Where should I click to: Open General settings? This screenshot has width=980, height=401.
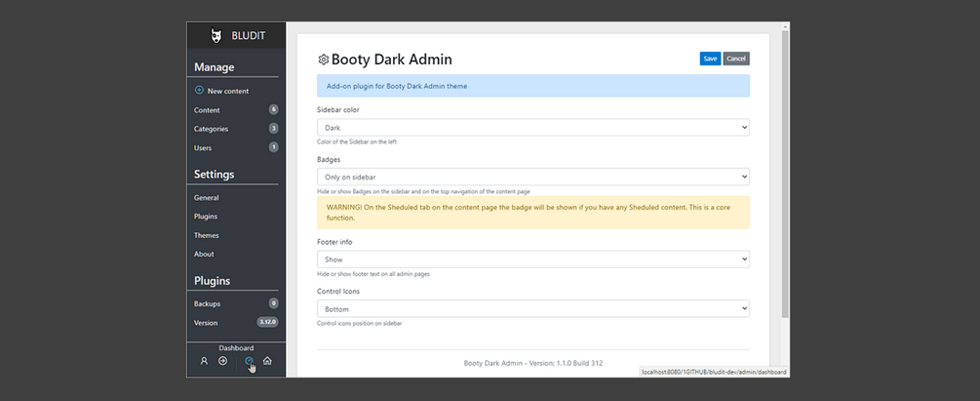coord(207,198)
